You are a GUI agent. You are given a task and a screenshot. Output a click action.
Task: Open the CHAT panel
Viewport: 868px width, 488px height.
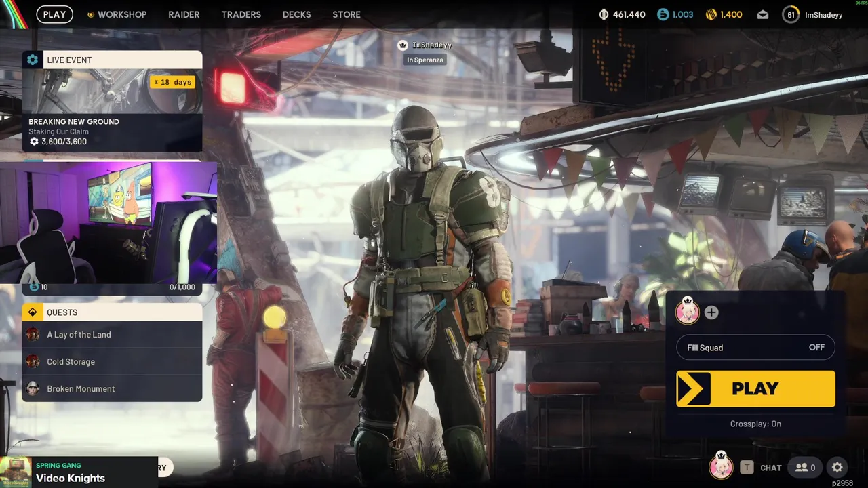pyautogui.click(x=771, y=468)
